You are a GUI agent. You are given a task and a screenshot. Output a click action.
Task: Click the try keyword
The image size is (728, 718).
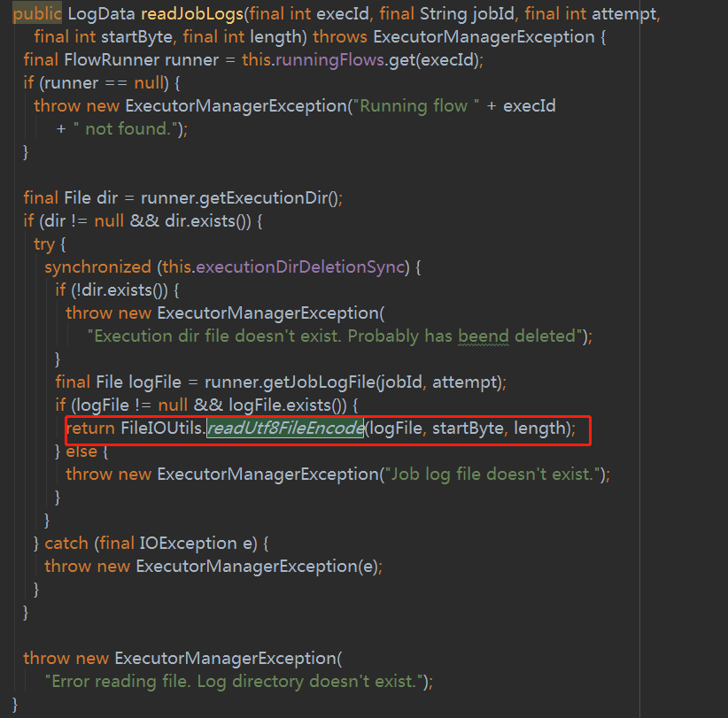[44, 244]
